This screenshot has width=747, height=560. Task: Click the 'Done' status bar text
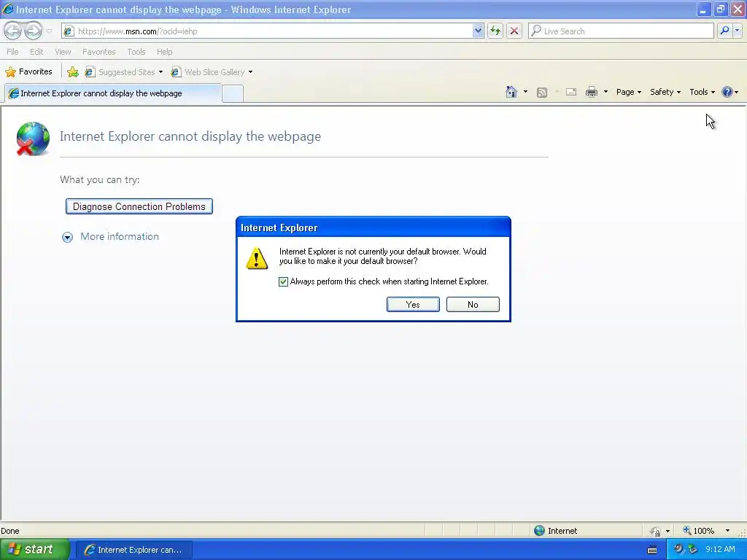click(10, 531)
